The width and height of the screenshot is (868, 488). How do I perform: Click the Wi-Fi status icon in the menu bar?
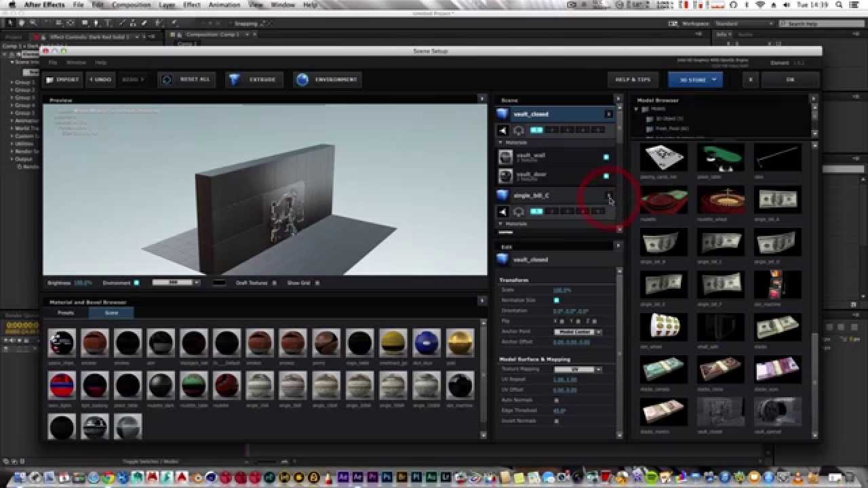click(x=759, y=5)
